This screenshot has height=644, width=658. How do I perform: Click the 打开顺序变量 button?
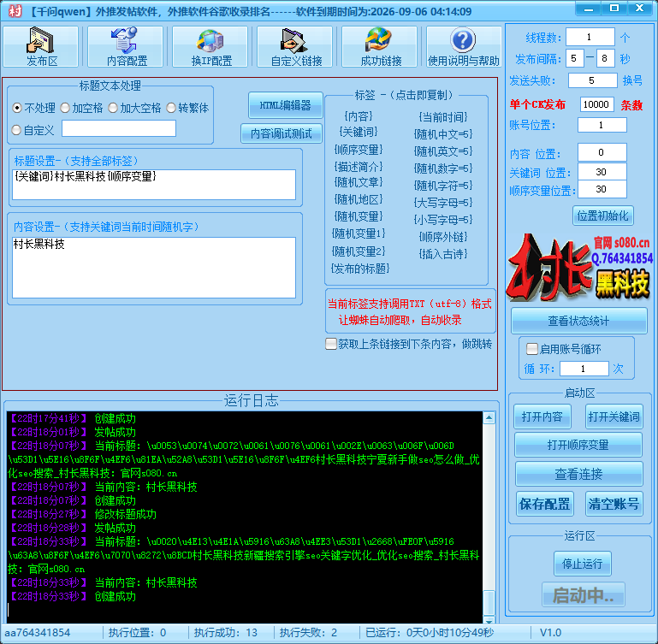[x=578, y=445]
